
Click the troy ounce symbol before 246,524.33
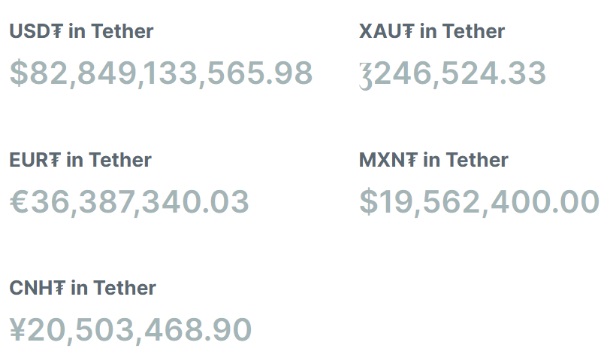366,76
